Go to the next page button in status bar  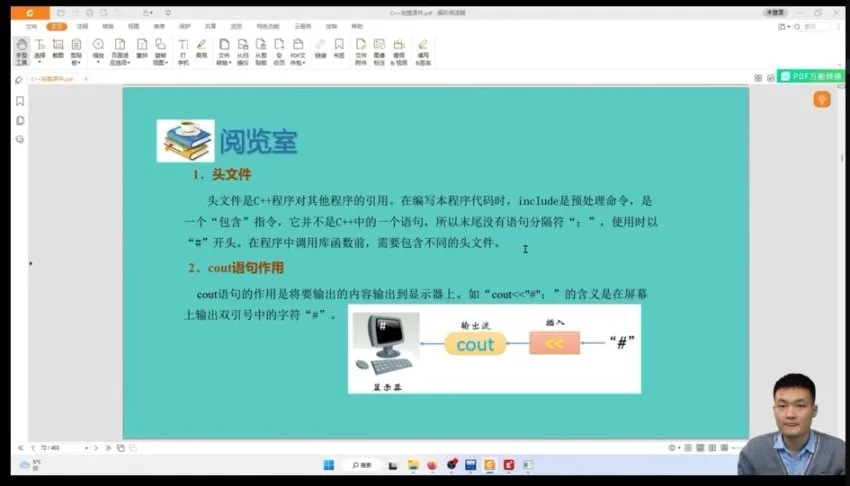coord(96,448)
